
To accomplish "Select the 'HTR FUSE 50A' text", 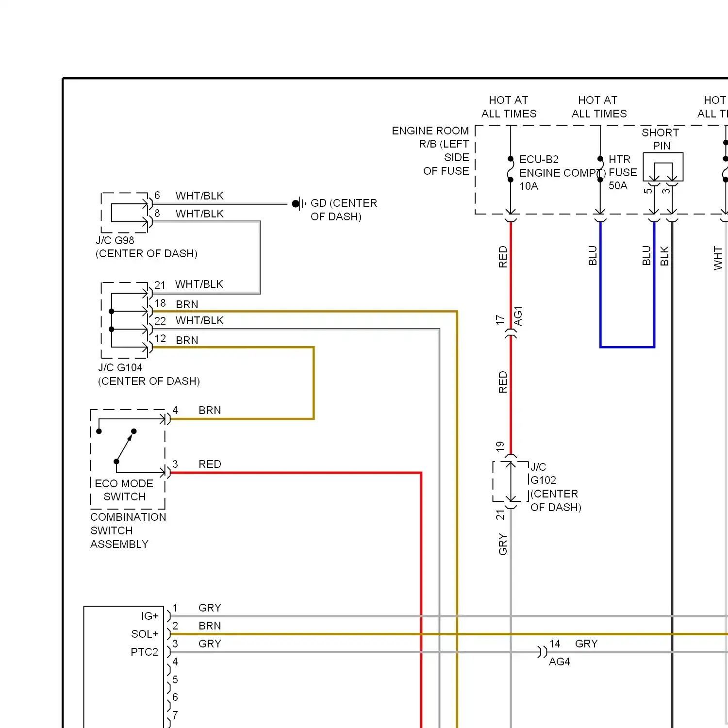I will [x=623, y=172].
